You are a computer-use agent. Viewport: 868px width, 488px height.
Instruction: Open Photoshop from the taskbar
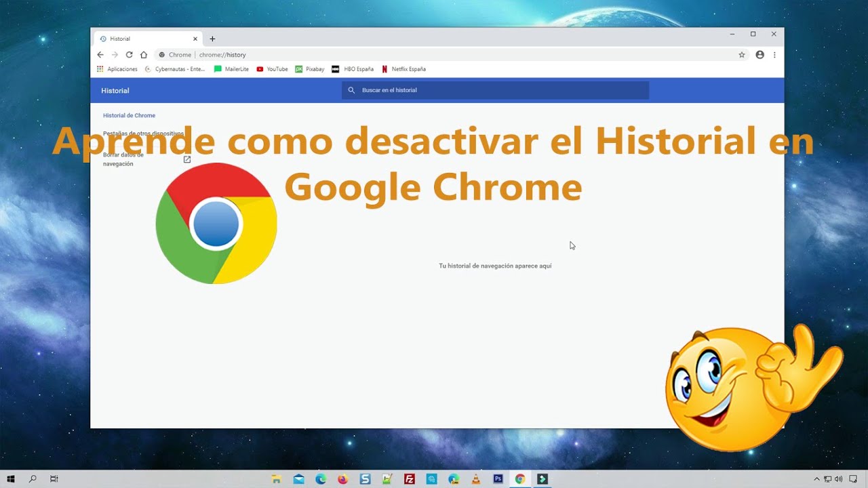[498, 479]
